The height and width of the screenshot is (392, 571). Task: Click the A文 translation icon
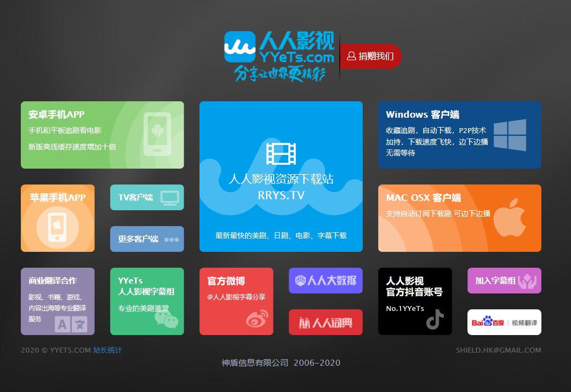[71, 324]
